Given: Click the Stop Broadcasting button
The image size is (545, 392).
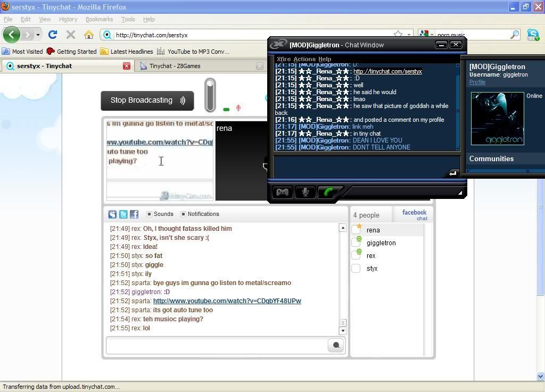Looking at the screenshot, I should (x=147, y=101).
